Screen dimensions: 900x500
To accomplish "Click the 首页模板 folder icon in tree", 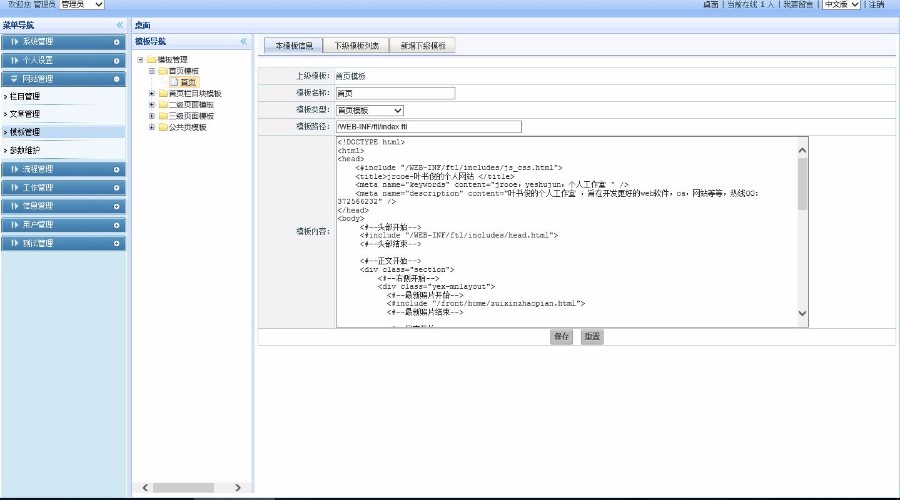I will 163,71.
